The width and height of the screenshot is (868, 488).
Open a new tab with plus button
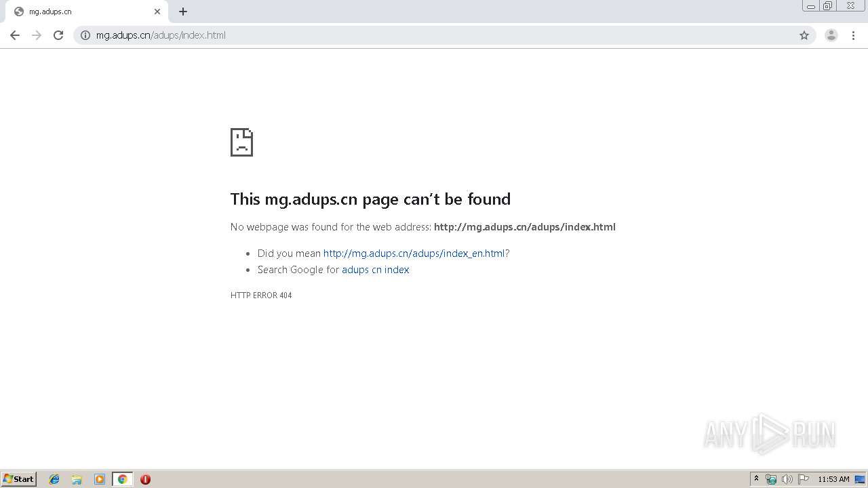183,12
